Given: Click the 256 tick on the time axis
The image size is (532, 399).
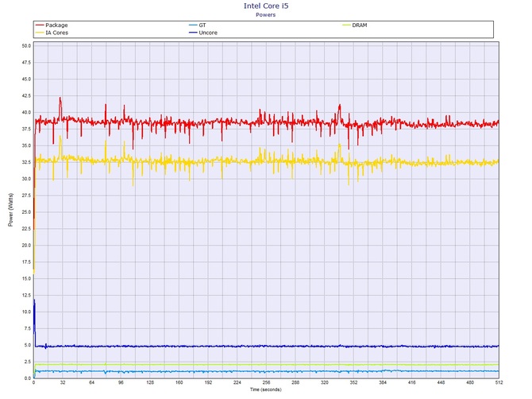Looking at the screenshot, I should coord(266,382).
